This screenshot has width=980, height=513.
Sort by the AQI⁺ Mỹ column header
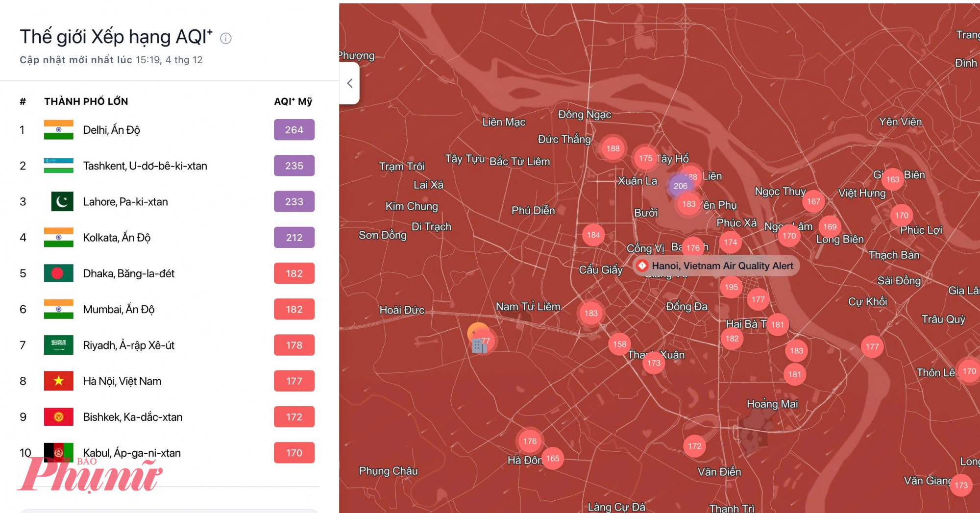coord(293,101)
